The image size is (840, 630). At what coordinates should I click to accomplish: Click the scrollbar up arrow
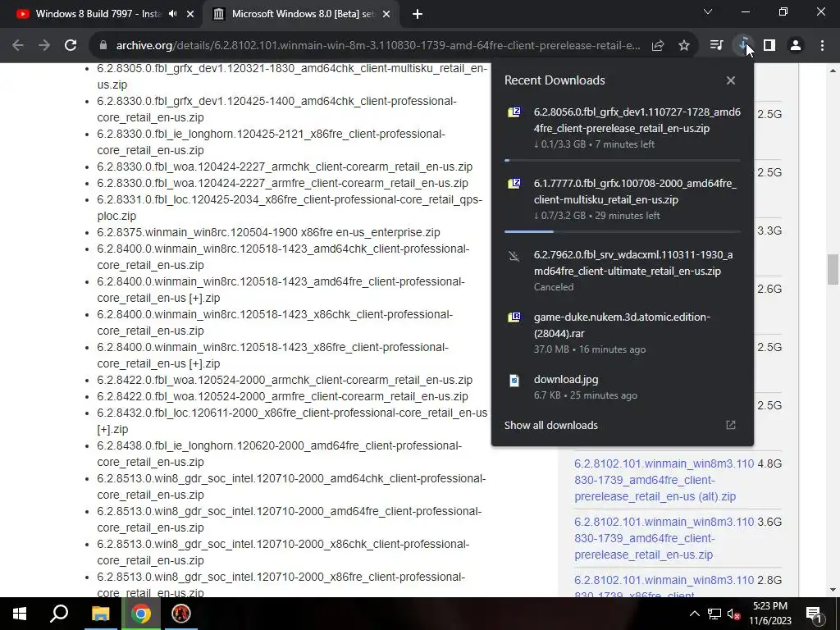click(x=833, y=71)
